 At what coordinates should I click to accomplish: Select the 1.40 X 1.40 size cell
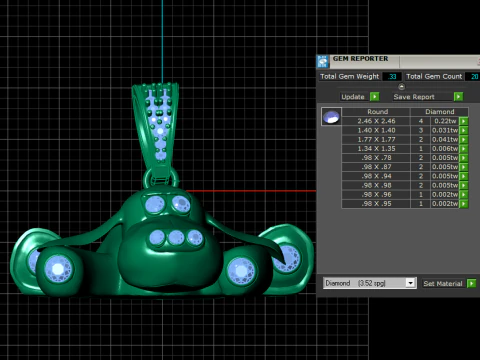(x=376, y=130)
